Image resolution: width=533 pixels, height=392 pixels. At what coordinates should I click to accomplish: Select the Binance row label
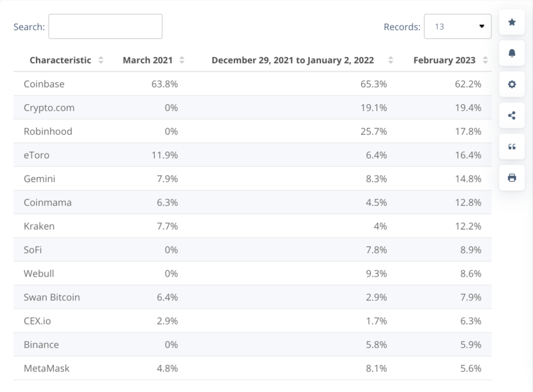(41, 345)
